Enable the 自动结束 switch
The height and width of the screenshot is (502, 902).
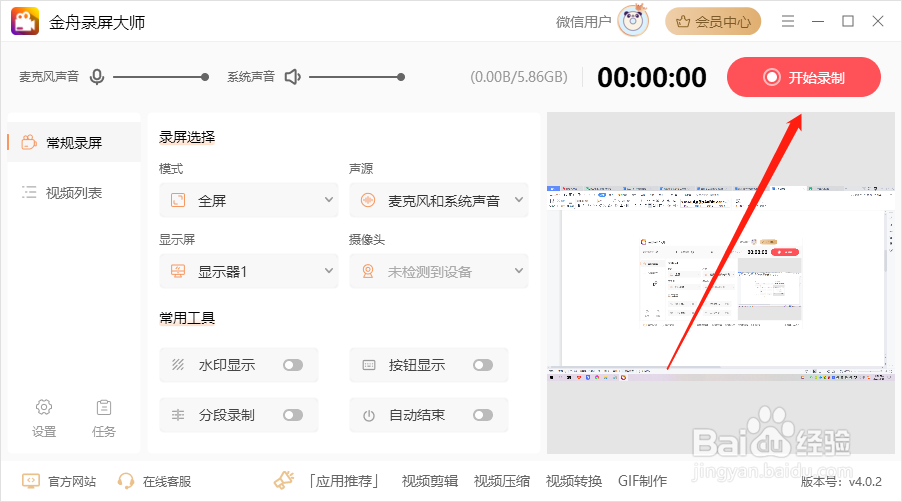pos(483,415)
